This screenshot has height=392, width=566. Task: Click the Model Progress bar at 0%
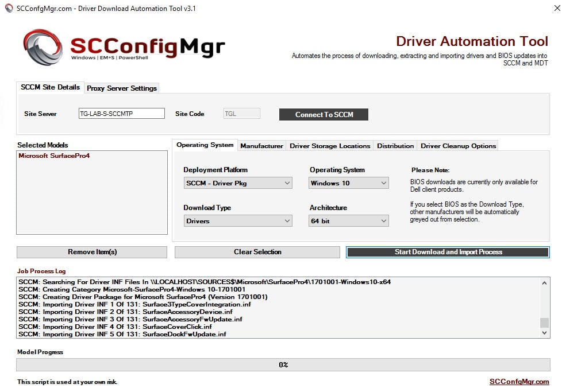[x=283, y=364]
